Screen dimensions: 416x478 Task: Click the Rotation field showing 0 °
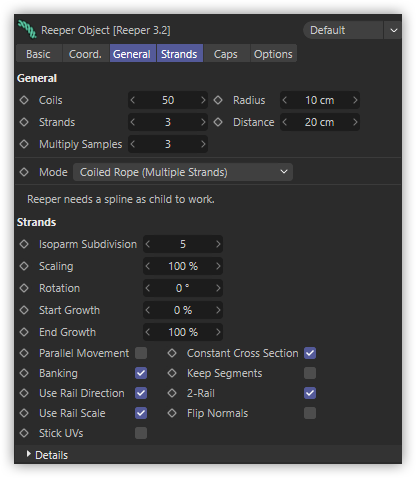[x=183, y=288]
